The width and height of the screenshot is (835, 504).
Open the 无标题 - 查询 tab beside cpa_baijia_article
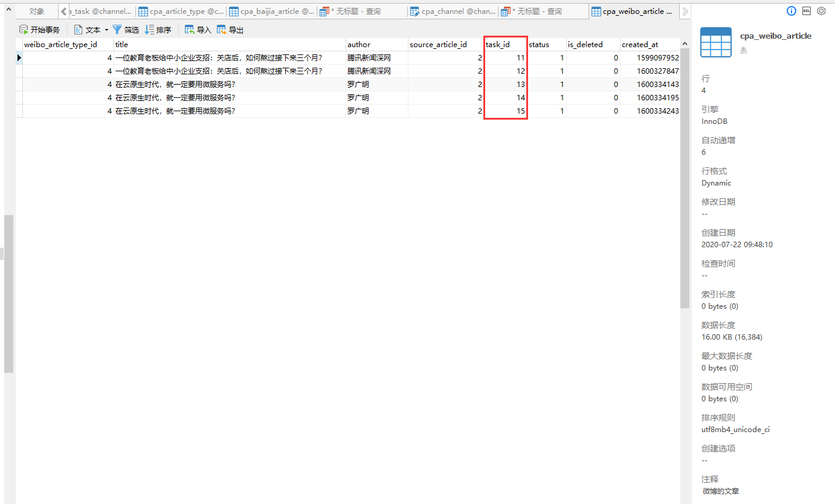tap(362, 11)
